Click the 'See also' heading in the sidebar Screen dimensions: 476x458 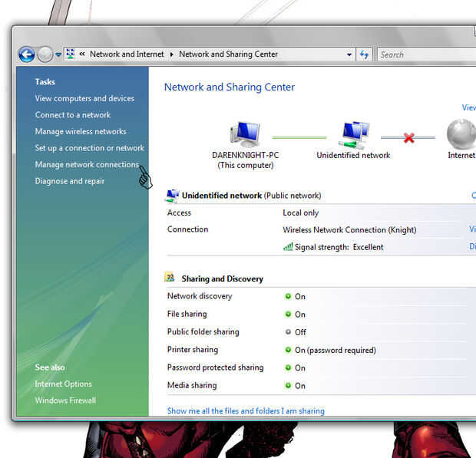(50, 367)
